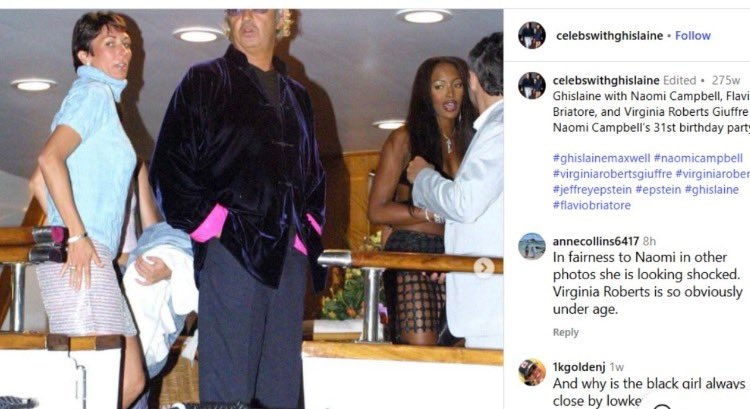Image resolution: width=750 pixels, height=409 pixels.
Task: Click the caption author avatar icon
Action: coord(531,86)
